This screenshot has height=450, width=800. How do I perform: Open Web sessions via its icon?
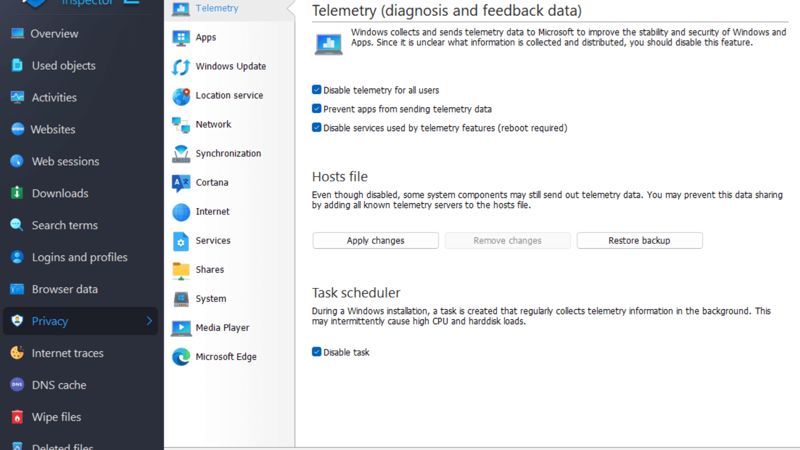point(17,161)
